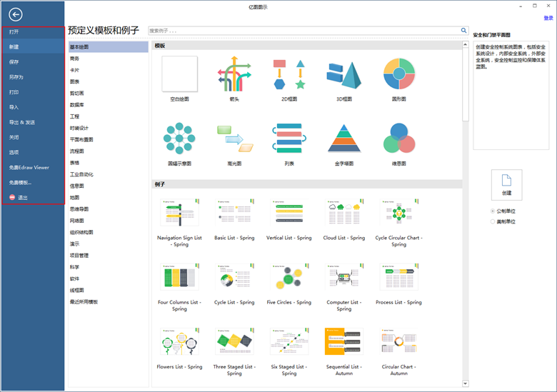This screenshot has width=557, height=392.
Task: Click the back arrow circle icon
Action: (16, 14)
